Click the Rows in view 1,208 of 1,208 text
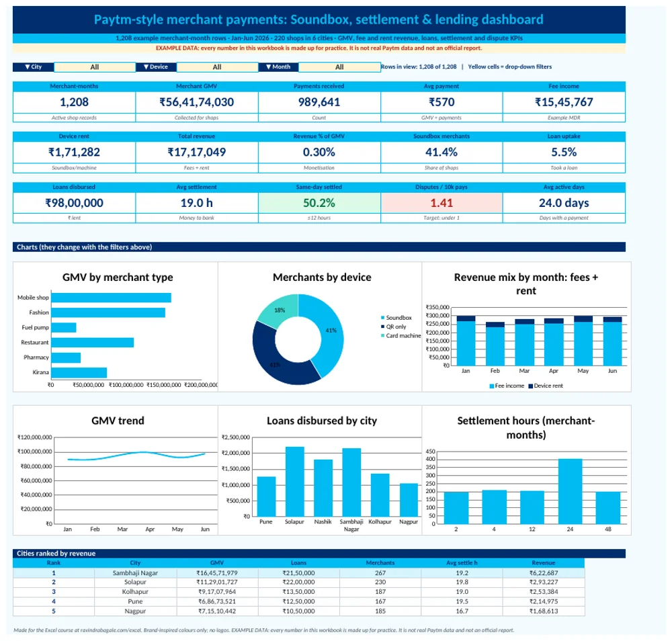 point(419,67)
